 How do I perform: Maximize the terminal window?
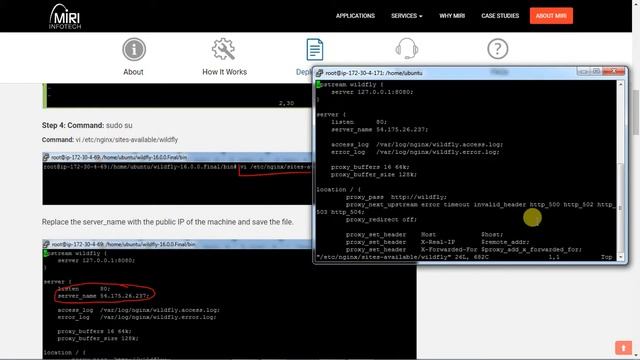tap(596, 71)
